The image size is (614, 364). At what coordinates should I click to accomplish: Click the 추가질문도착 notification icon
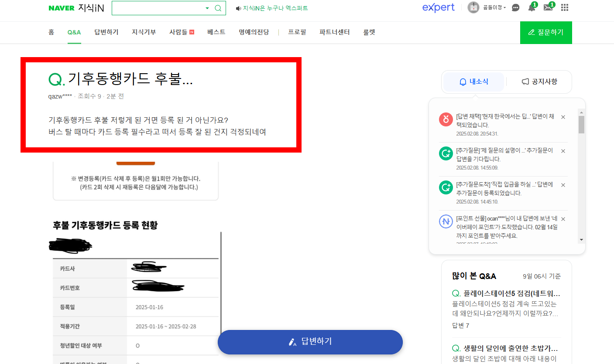click(446, 187)
